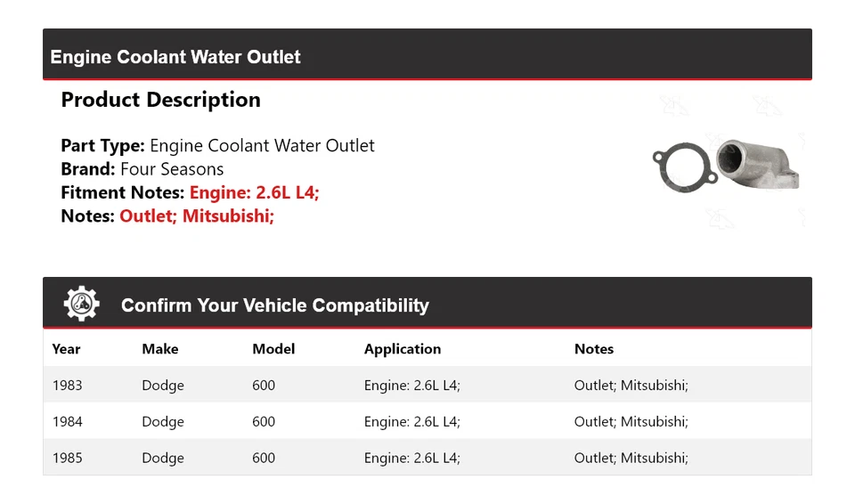The image size is (855, 504).
Task: Click the Application cell in the 1985 row
Action: point(411,458)
